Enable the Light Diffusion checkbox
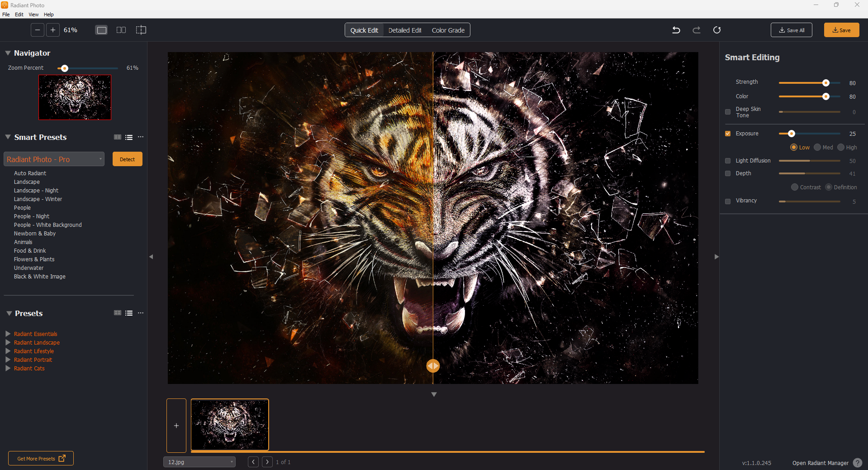This screenshot has height=470, width=868. tap(728, 161)
